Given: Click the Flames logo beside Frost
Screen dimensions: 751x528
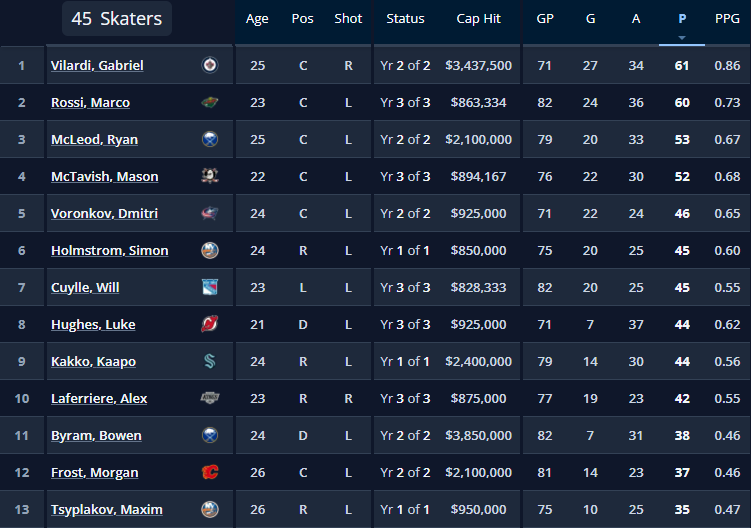Looking at the screenshot, I should [x=210, y=472].
